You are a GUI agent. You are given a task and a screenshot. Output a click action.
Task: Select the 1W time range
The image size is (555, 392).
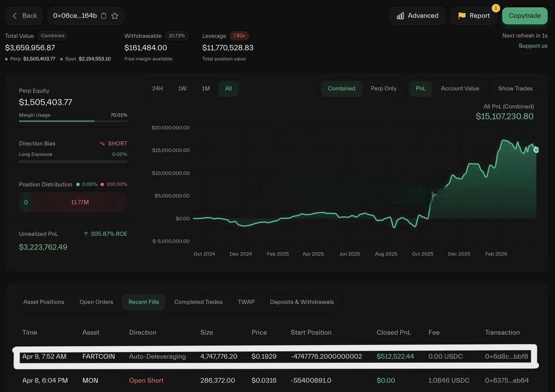(x=182, y=88)
